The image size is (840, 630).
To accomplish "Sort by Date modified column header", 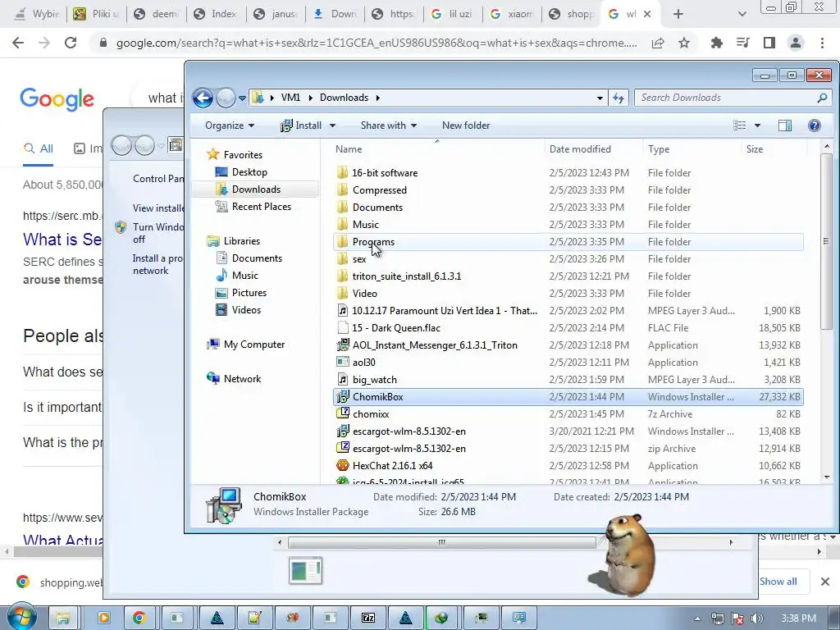I will (x=580, y=149).
